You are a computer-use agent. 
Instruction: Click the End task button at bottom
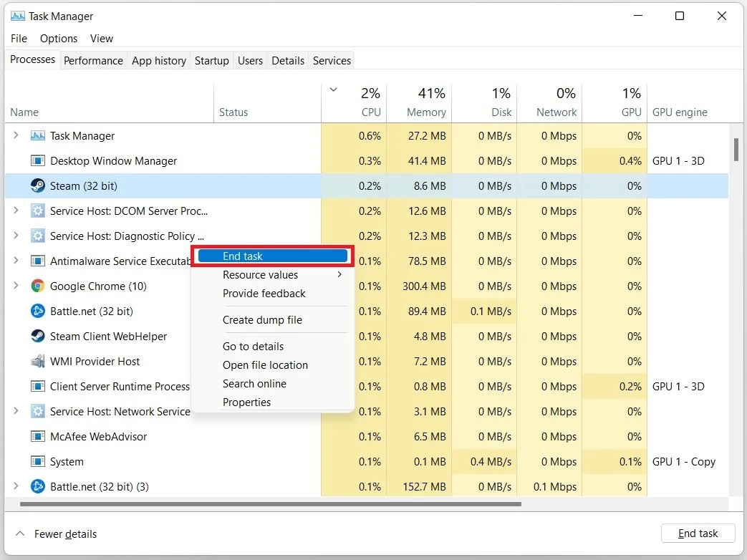(698, 534)
